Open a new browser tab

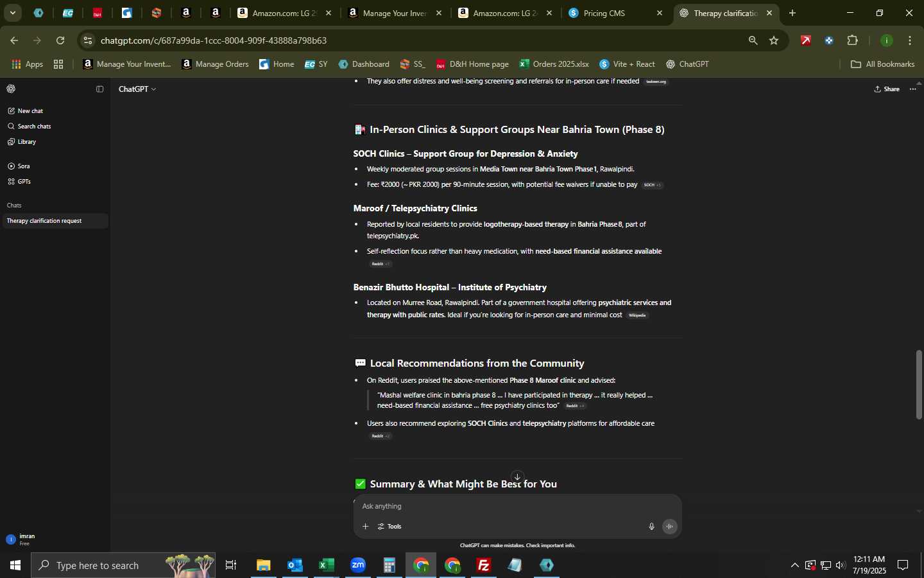[x=792, y=13]
